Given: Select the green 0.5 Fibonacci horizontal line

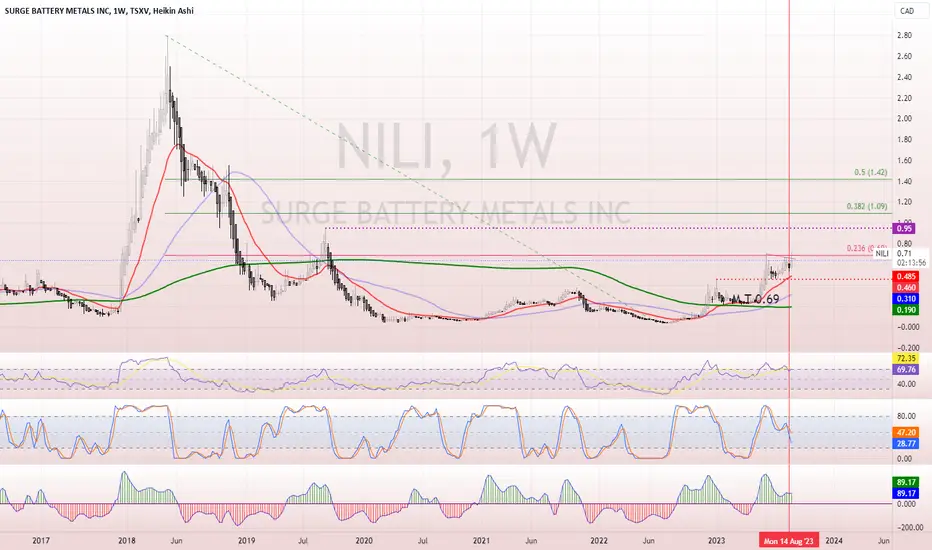Looking at the screenshot, I should 529,179.
